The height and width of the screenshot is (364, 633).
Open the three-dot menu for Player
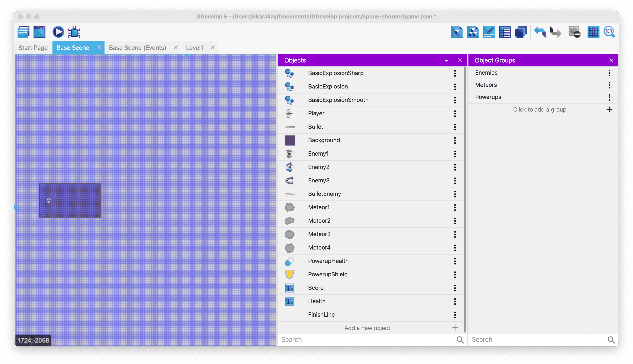pyautogui.click(x=455, y=113)
